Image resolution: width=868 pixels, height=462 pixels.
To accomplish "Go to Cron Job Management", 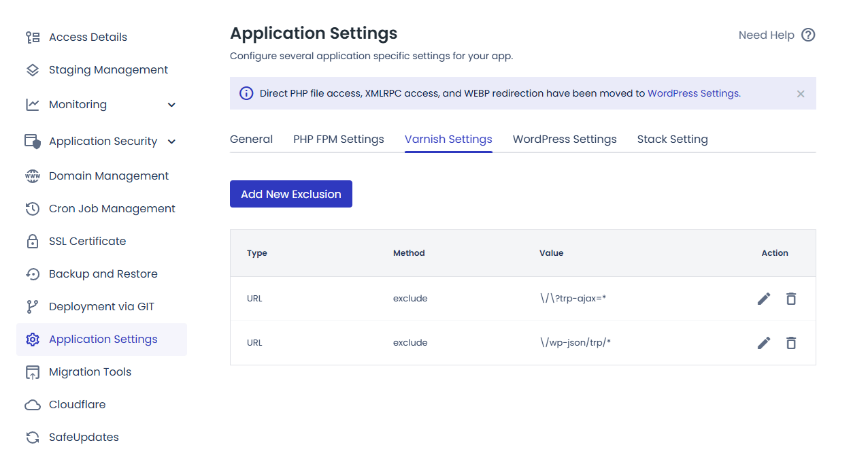I will [112, 209].
